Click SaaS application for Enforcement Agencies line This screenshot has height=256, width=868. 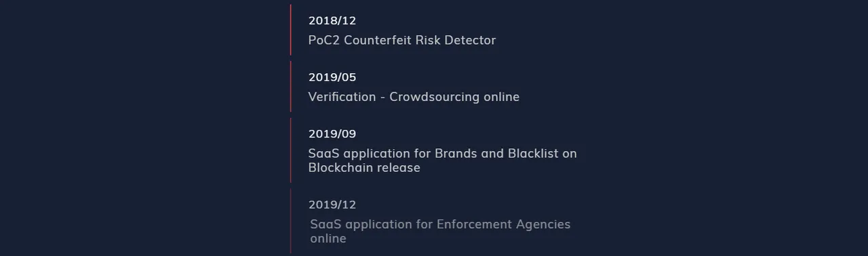click(440, 224)
